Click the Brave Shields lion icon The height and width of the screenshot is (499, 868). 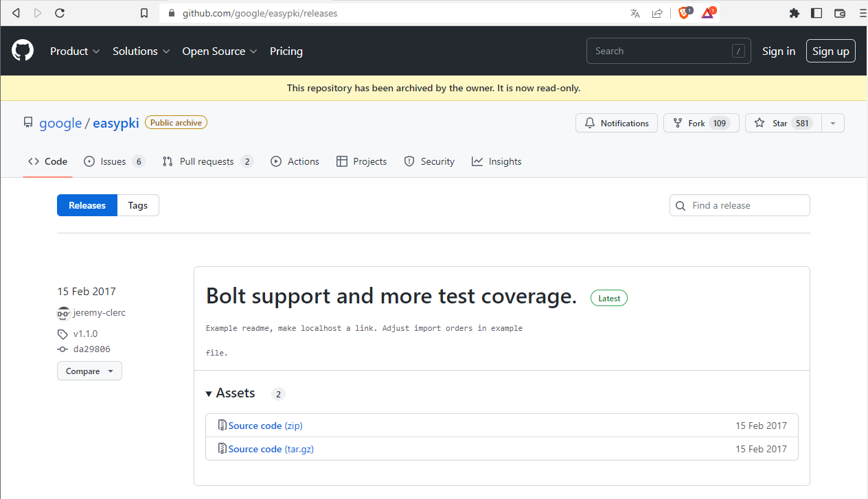(x=684, y=13)
